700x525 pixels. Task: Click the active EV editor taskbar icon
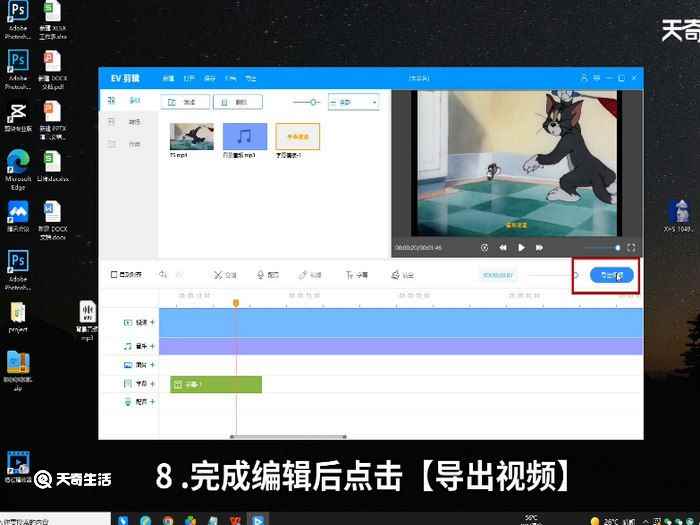pos(258,520)
